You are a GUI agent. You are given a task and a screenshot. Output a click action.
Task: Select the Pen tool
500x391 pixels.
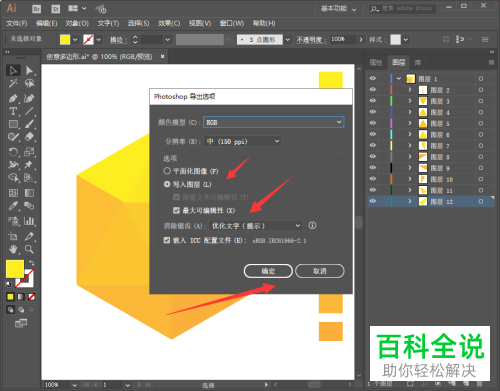pos(13,98)
